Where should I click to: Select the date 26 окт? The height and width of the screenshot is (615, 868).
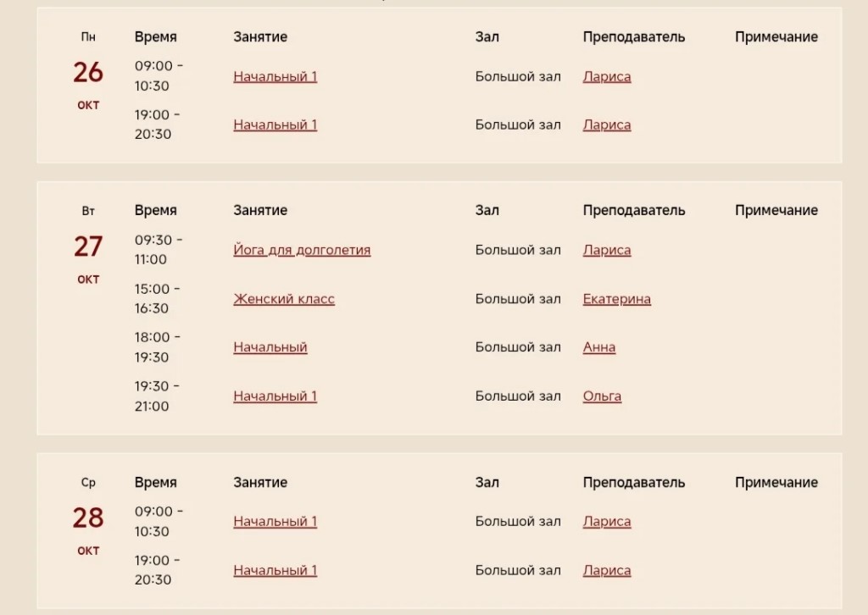pos(88,82)
